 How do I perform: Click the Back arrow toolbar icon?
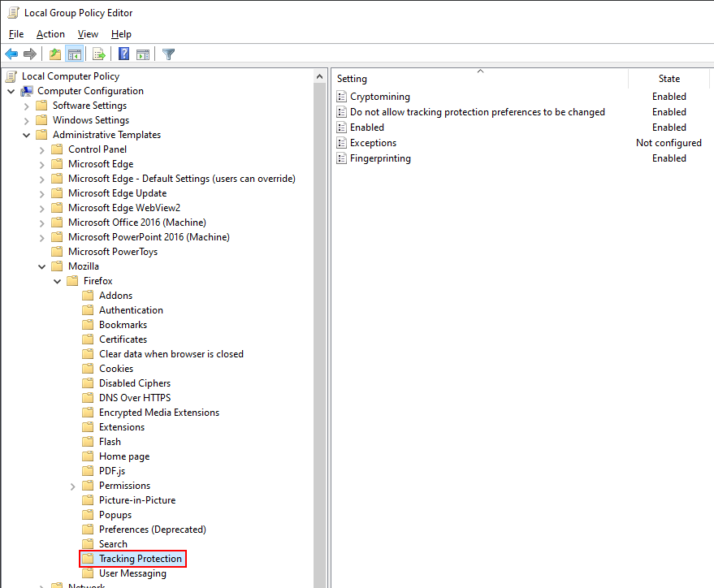[x=11, y=54]
